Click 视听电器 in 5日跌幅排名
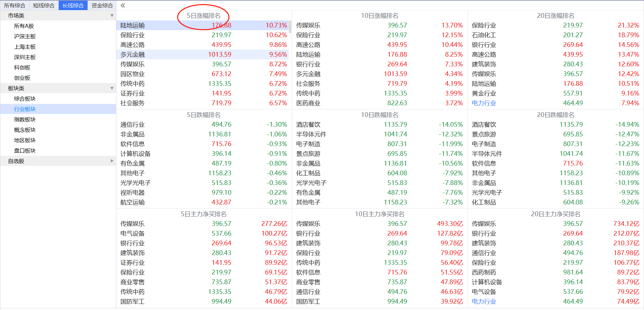The height and width of the screenshot is (310, 644). coord(132,192)
